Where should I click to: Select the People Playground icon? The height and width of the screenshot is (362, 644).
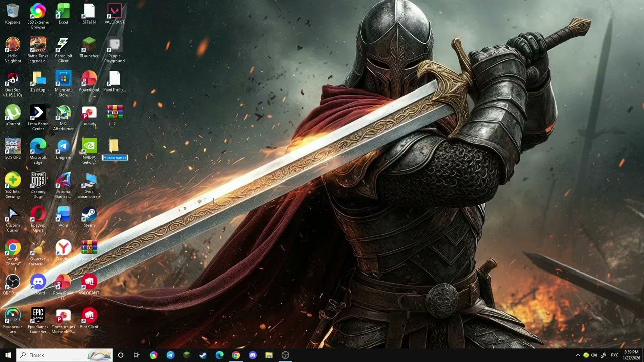click(x=114, y=44)
